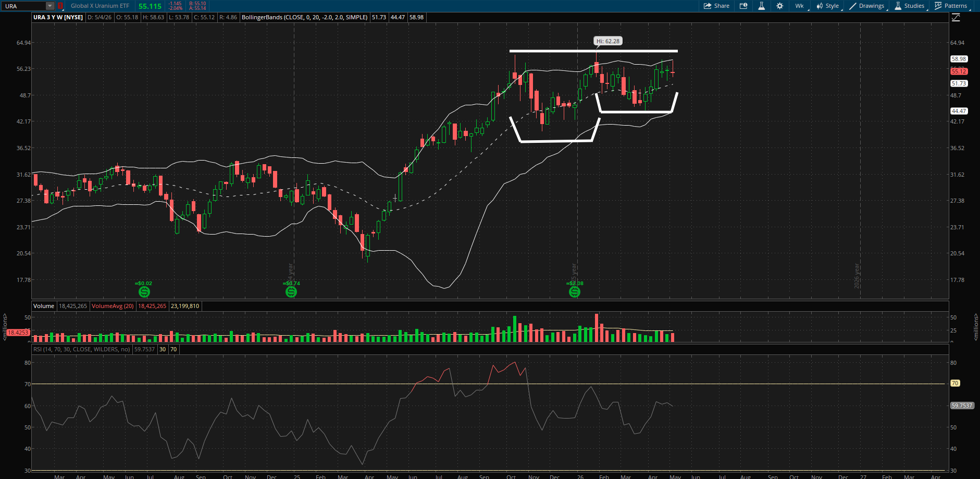
Task: Click the RSI oversold value 30 in header
Action: click(163, 349)
